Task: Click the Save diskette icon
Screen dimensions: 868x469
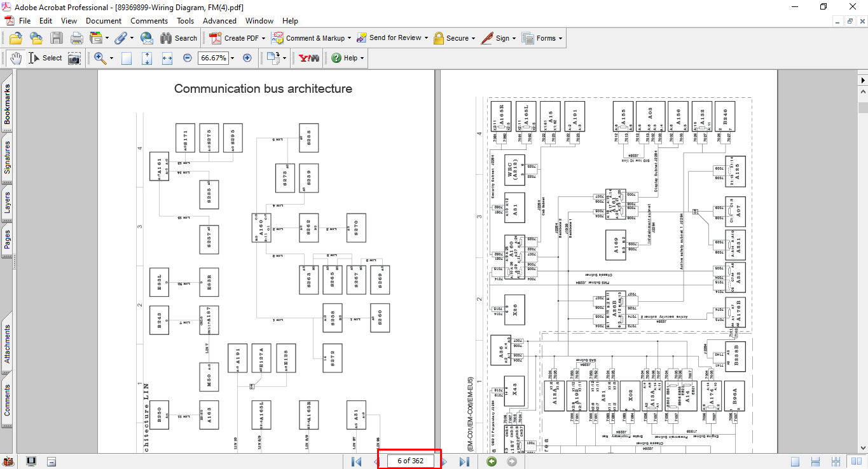Action: click(x=57, y=38)
